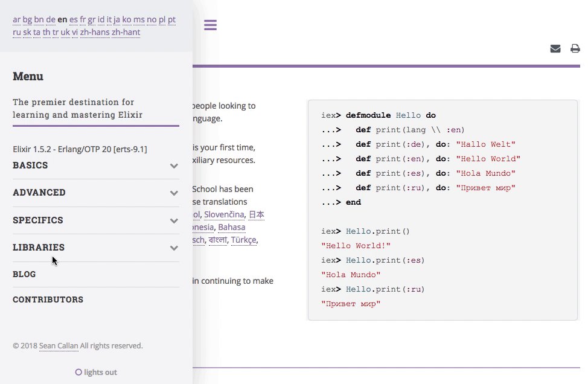Switch language to ja
The height and width of the screenshot is (384, 588).
[117, 19]
